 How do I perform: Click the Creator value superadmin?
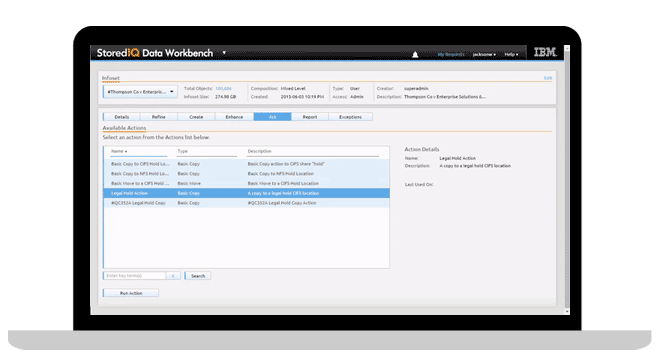click(416, 88)
